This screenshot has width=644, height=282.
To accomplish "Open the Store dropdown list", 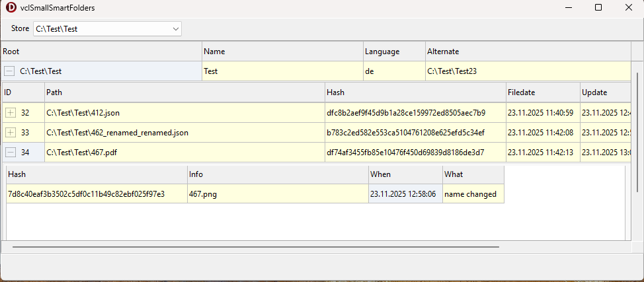I will (175, 29).
